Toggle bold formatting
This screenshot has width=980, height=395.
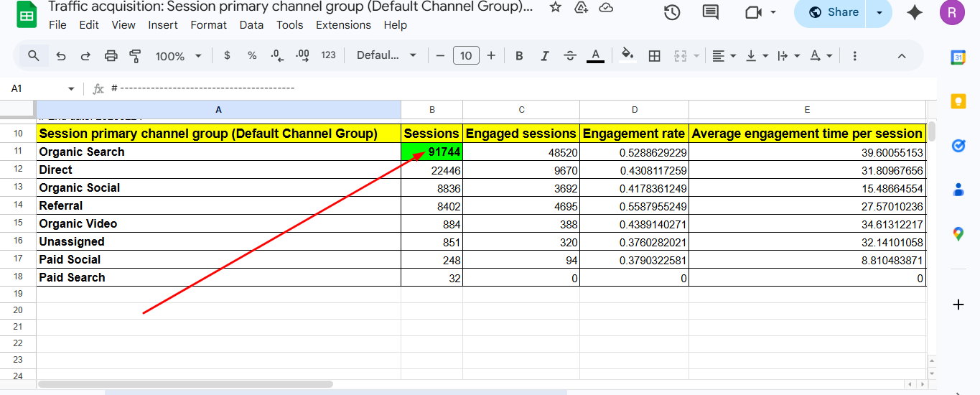pyautogui.click(x=519, y=56)
